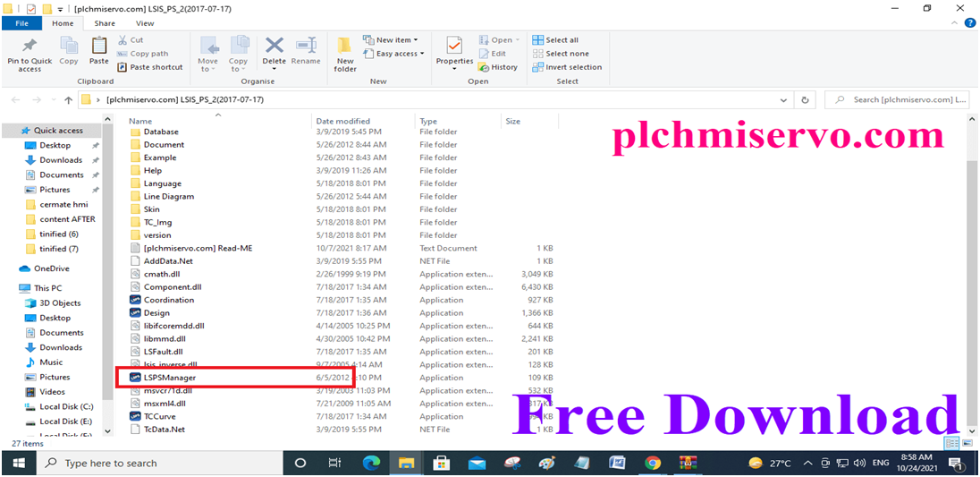Open the WinRAR icon on the taskbar
The image size is (980, 477).
click(x=689, y=464)
